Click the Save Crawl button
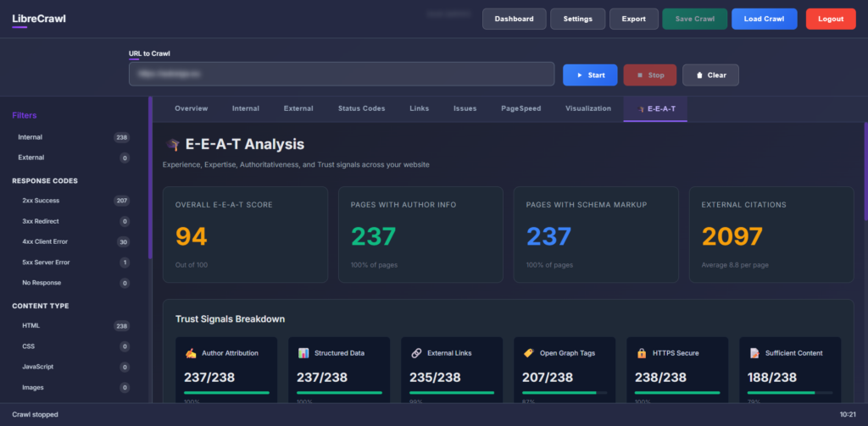 695,19
